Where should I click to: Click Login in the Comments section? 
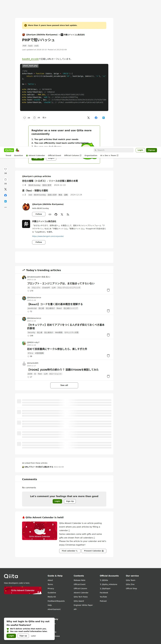click(x=57, y=501)
